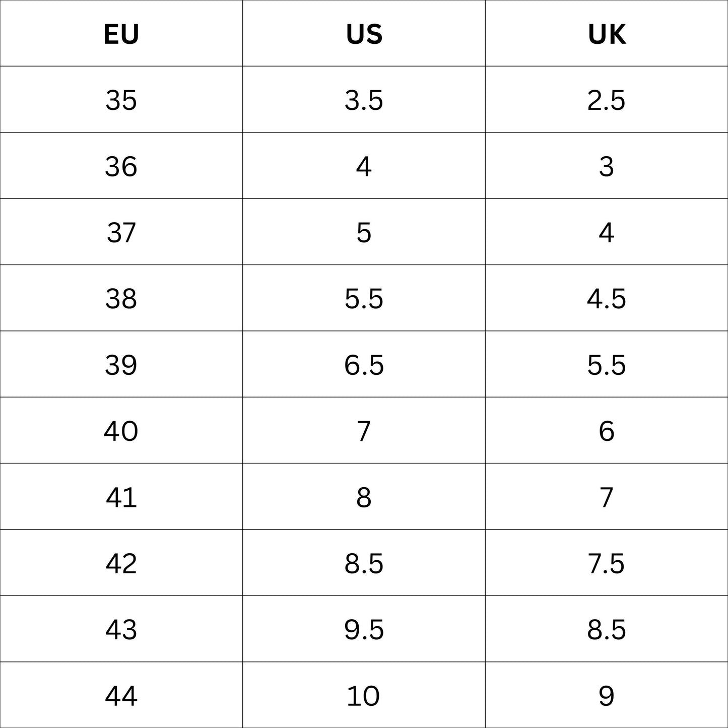This screenshot has height=728, width=728.
Task: Select US size 10 cell
Action: tap(364, 696)
